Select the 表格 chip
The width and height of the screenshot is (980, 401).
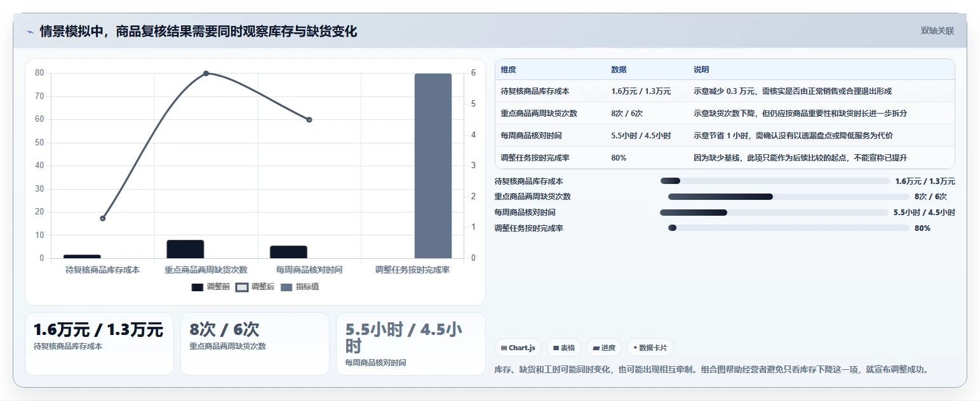(x=564, y=348)
